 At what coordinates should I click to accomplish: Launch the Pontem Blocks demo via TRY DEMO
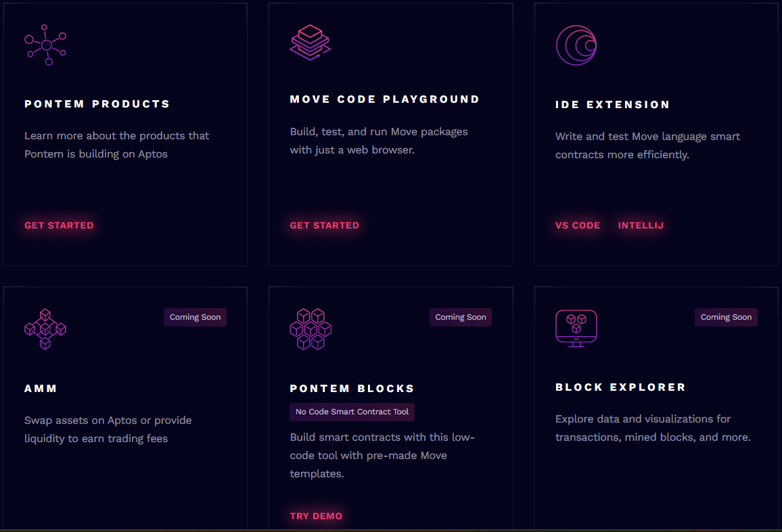point(316,516)
